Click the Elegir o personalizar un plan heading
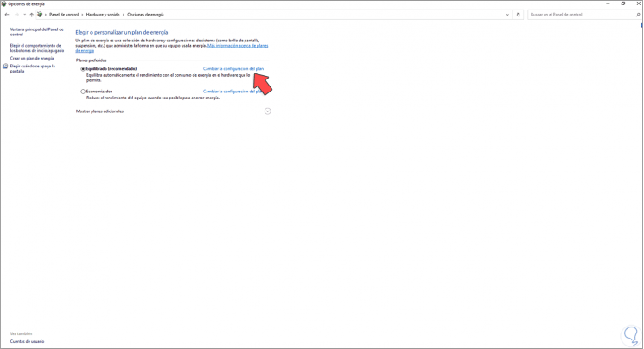 point(122,32)
